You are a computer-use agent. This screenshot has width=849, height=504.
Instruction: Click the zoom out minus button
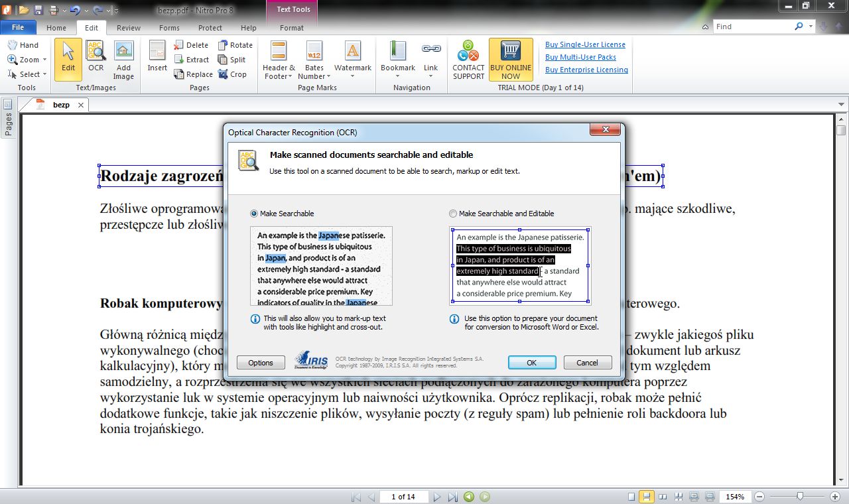[x=759, y=497]
